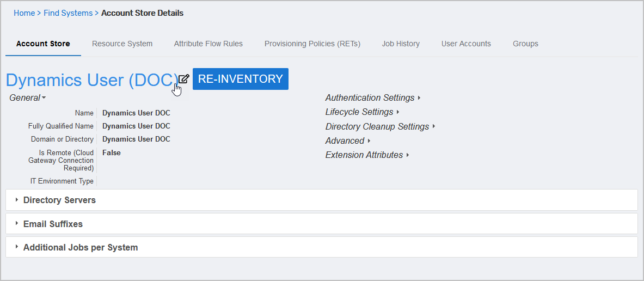Expand the Directory Servers panel

59,200
